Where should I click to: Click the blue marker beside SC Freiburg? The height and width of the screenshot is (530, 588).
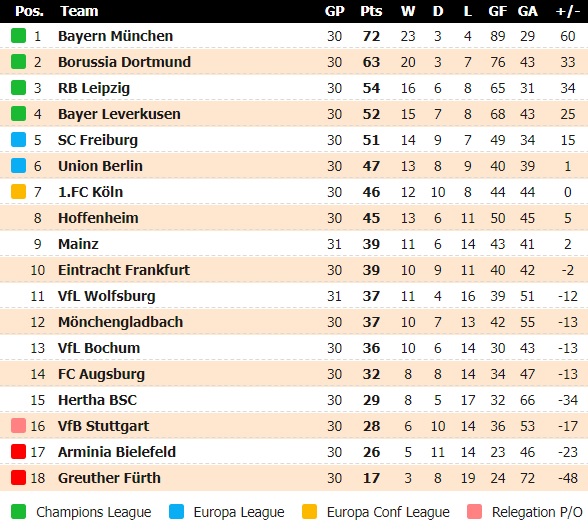pyautogui.click(x=18, y=140)
